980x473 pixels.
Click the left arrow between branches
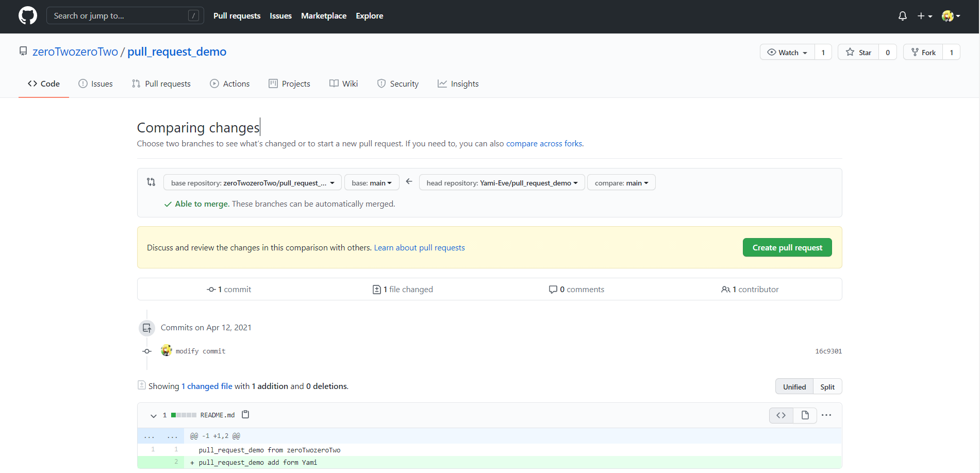[409, 181]
